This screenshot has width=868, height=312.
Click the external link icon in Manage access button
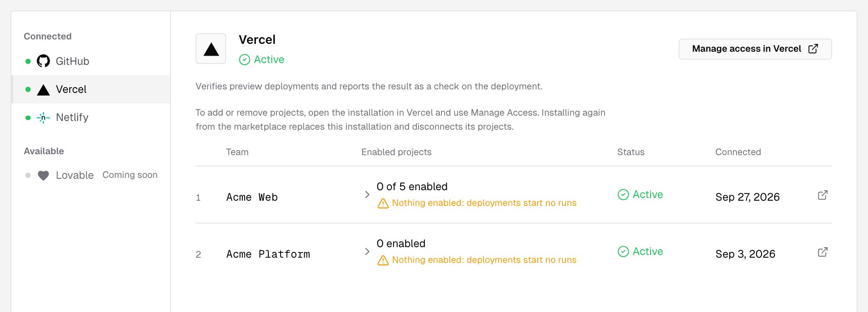[x=813, y=49]
